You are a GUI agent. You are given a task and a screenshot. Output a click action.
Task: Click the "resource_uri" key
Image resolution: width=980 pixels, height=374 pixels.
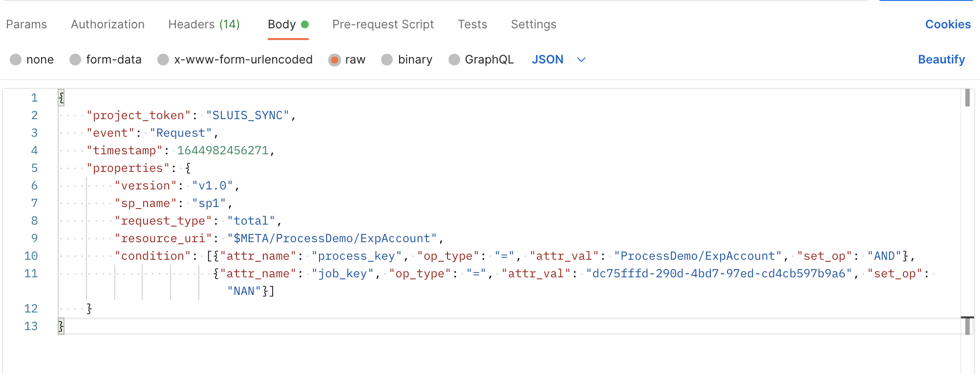[x=163, y=238]
